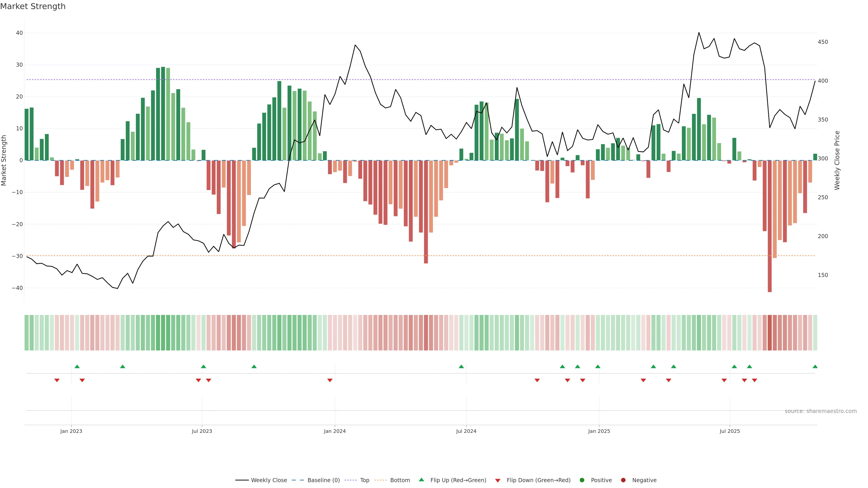Click the Weekly Close Price axis title

click(837, 160)
